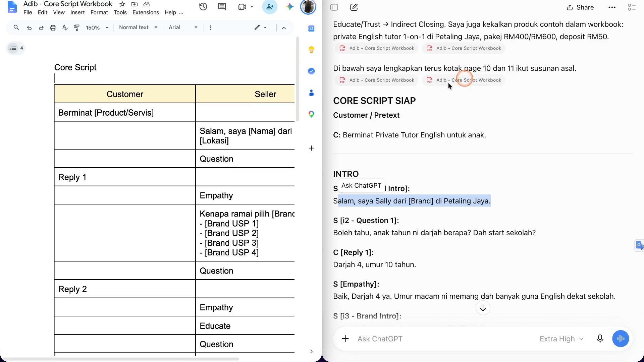
Task: Open Extra High reasoning level dropdown
Action: [562, 339]
